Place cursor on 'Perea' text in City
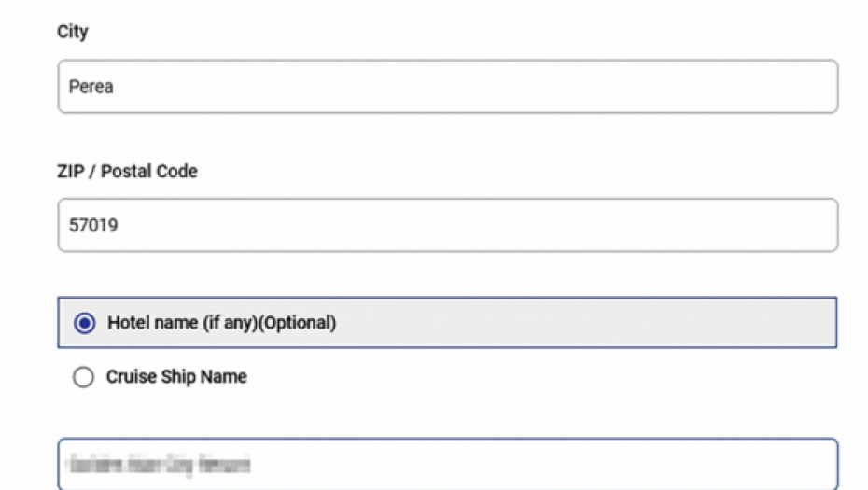This screenshot has height=490, width=868. point(91,87)
